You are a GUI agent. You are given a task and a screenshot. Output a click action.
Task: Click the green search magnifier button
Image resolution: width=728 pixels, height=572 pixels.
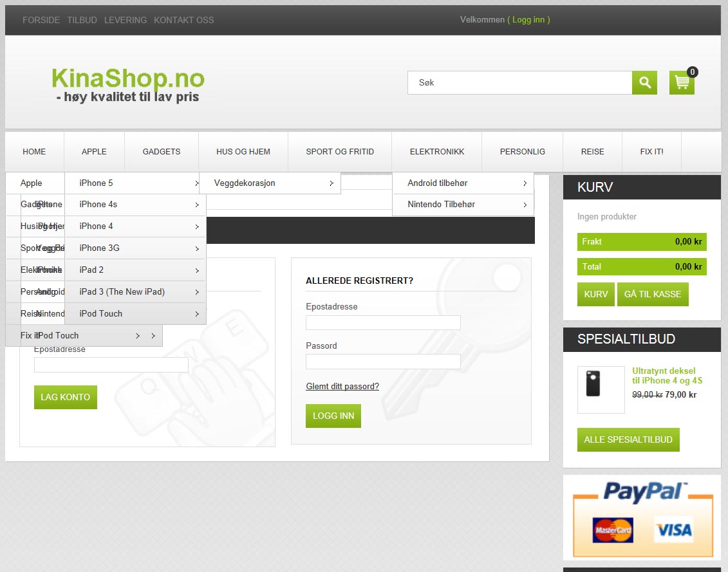pos(644,82)
